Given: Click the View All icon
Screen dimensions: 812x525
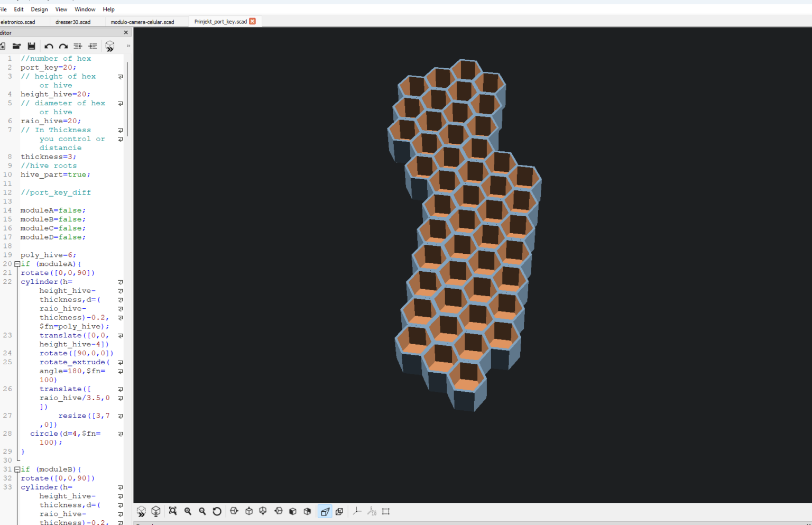Looking at the screenshot, I should click(x=173, y=511).
